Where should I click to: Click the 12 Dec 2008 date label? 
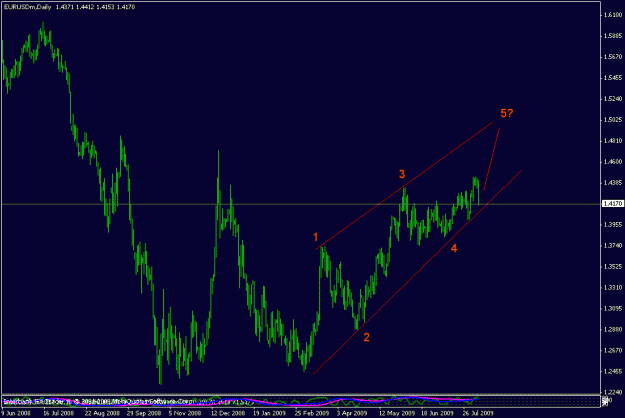pos(228,413)
